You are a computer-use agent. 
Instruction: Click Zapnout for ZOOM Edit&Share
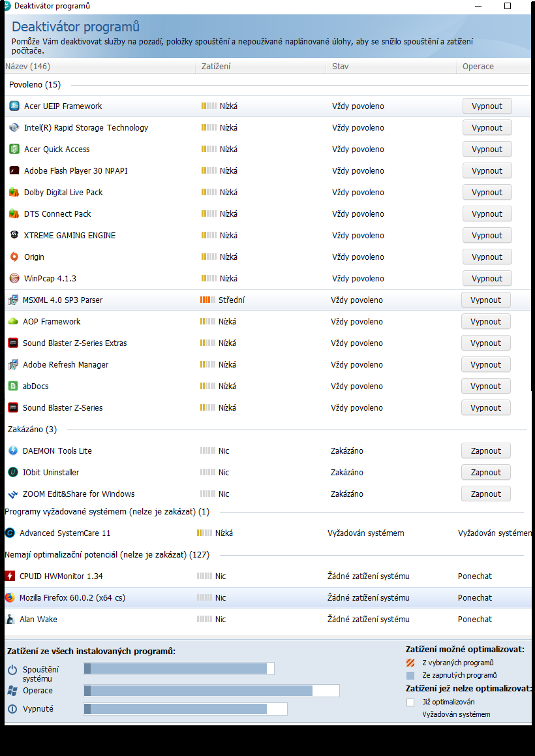tap(485, 494)
